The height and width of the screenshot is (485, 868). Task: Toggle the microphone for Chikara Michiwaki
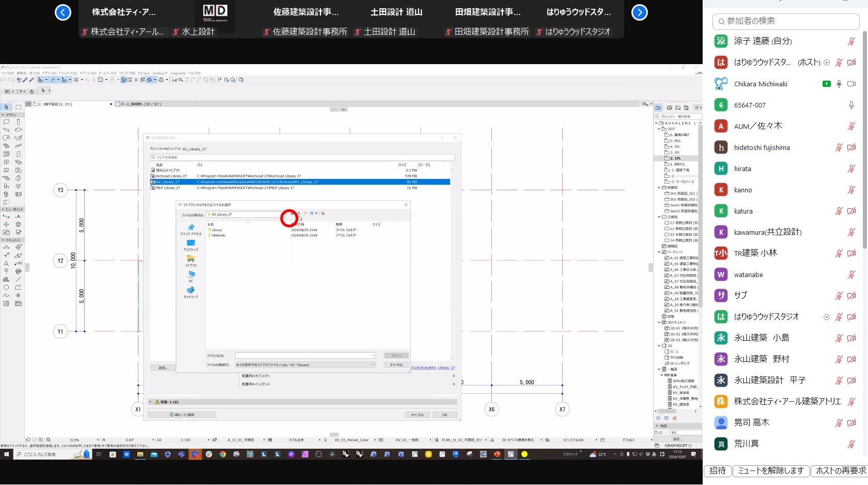pos(839,84)
